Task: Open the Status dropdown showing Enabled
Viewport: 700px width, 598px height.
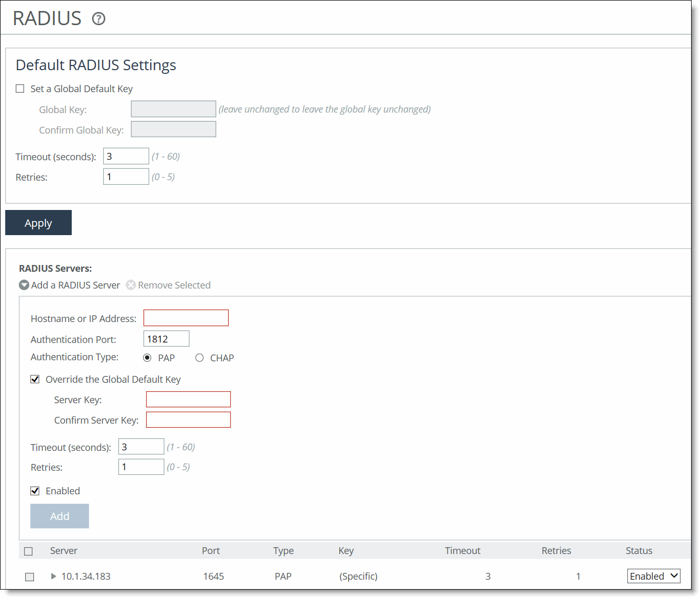Action: coord(653,576)
